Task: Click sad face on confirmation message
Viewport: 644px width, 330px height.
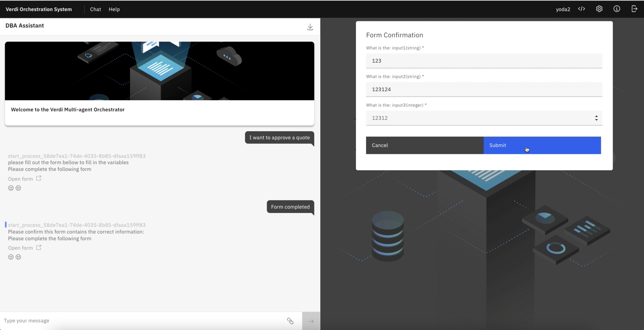Action: tap(18, 257)
